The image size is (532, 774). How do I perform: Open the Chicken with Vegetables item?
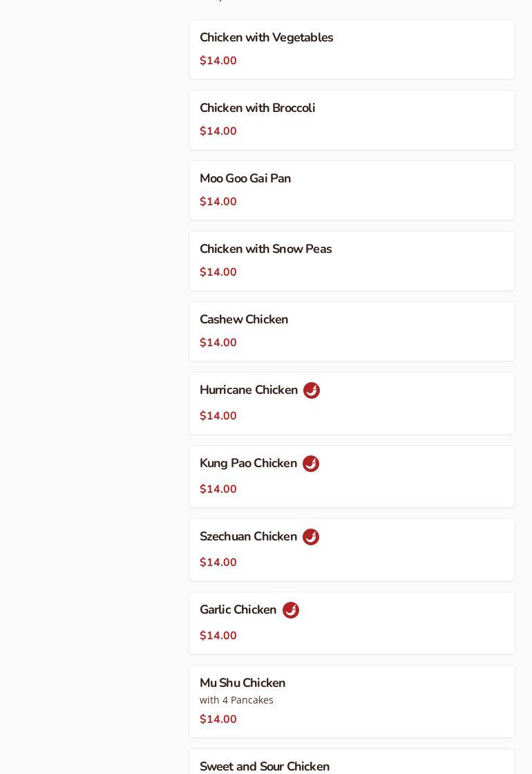tap(266, 38)
